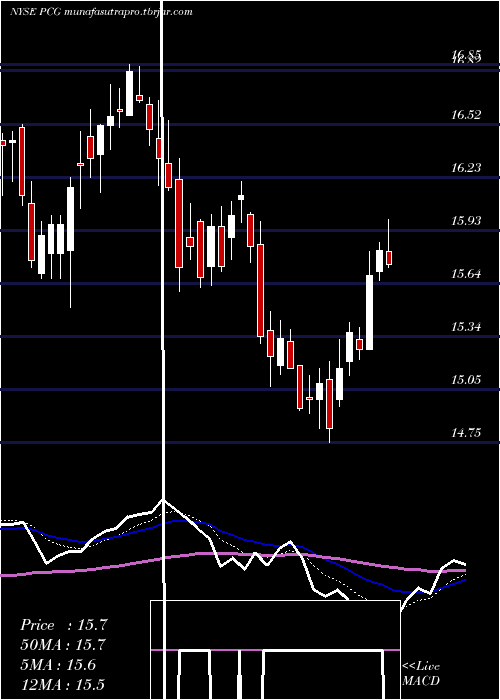Screen dimensions: 500x700
Task: Click the lowest red candle touching 14.75
Action: coord(329,404)
